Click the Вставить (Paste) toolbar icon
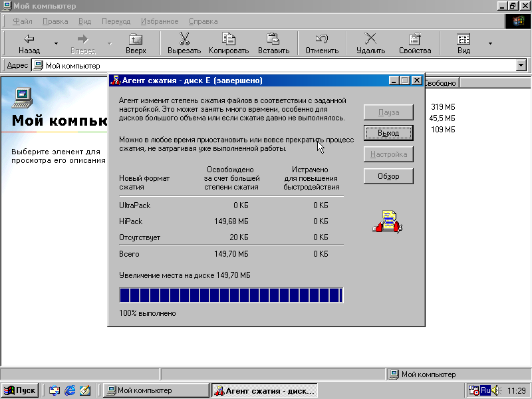Image resolution: width=532 pixels, height=399 pixels. (273, 39)
